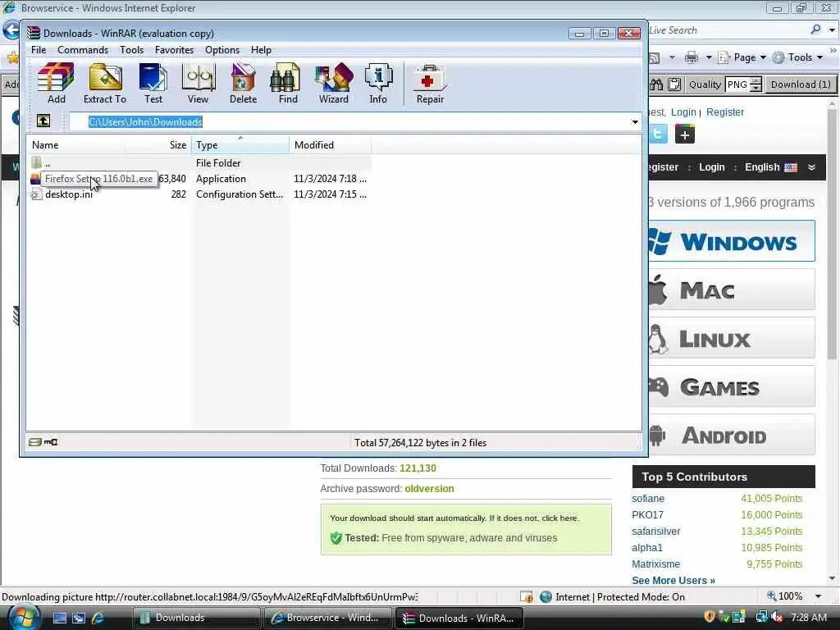The width and height of the screenshot is (840, 630).
Task: Select the parent folder '..' row
Action: pyautogui.click(x=199, y=163)
